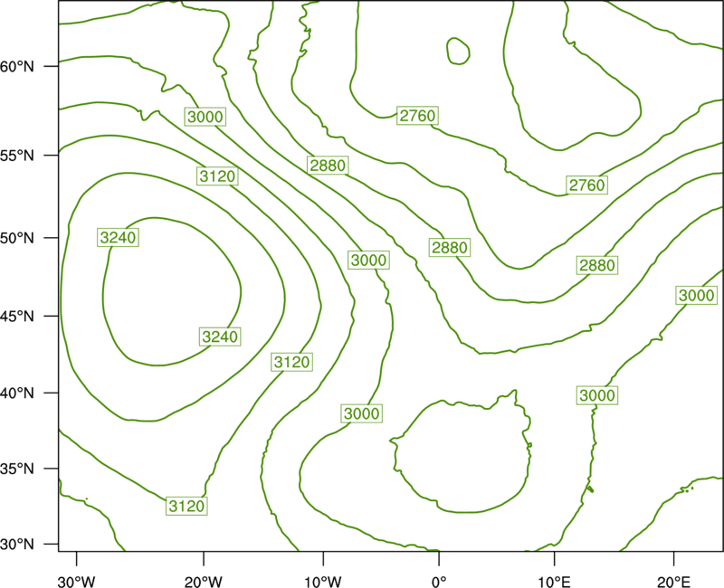Pick the 35°N latitude axis label
The height and width of the screenshot is (588, 724).
[x=17, y=469]
